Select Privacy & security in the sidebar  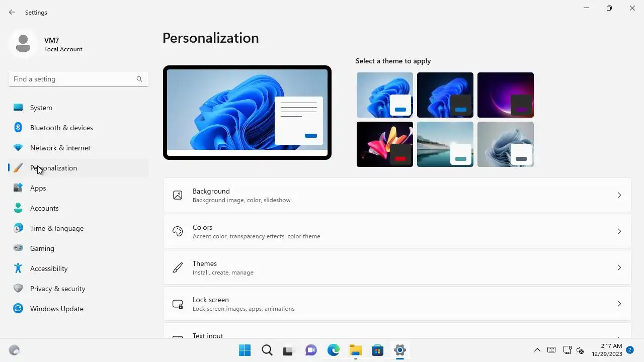[78, 289]
